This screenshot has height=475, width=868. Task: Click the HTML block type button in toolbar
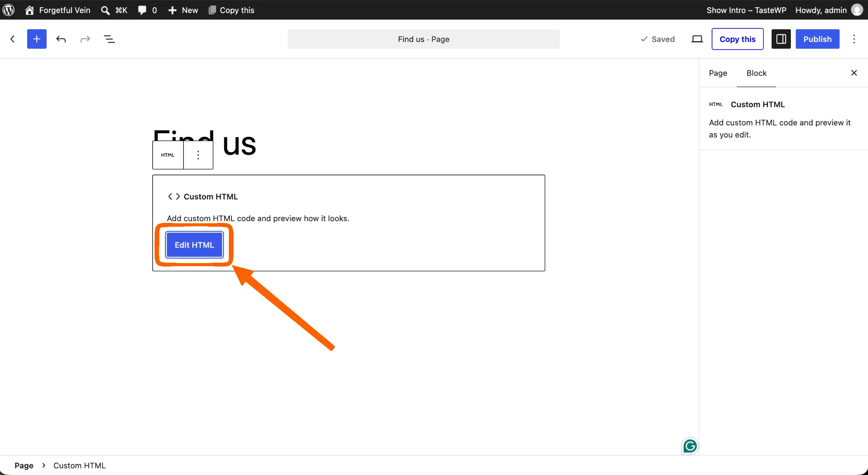[168, 155]
